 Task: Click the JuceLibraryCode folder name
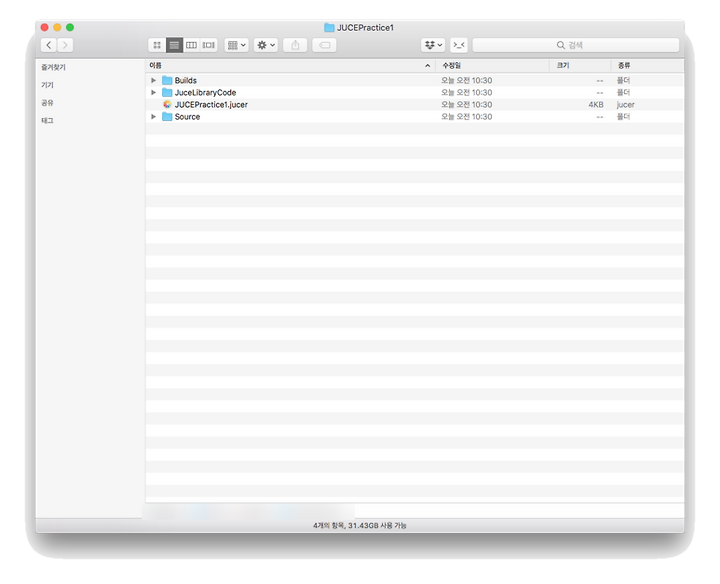pyautogui.click(x=205, y=92)
